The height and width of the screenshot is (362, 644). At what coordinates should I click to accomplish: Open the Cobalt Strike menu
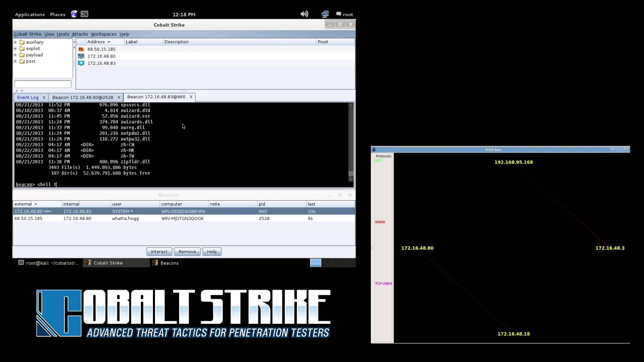point(28,34)
